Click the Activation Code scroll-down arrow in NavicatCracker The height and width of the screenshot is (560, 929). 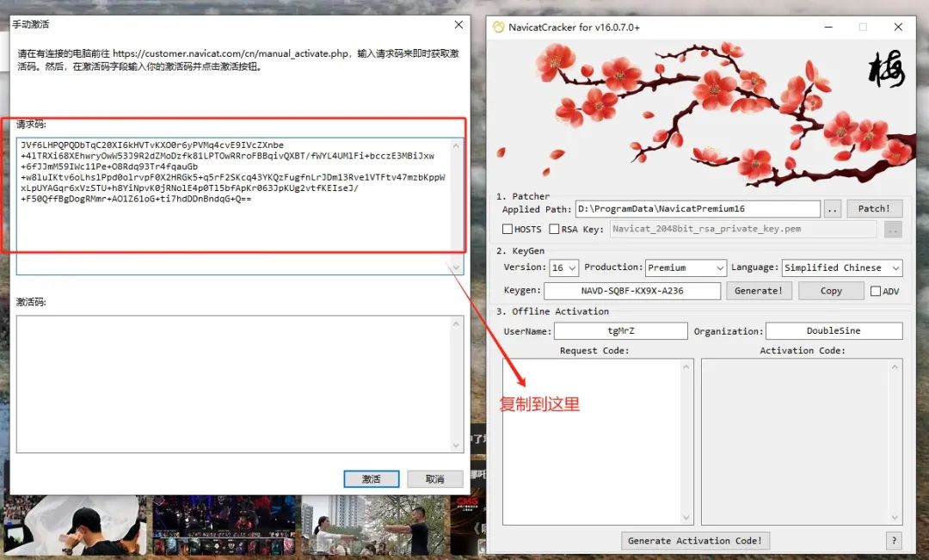tap(895, 517)
